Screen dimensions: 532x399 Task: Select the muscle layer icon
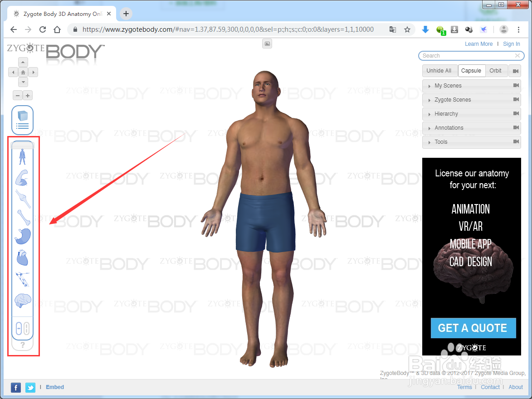22,178
